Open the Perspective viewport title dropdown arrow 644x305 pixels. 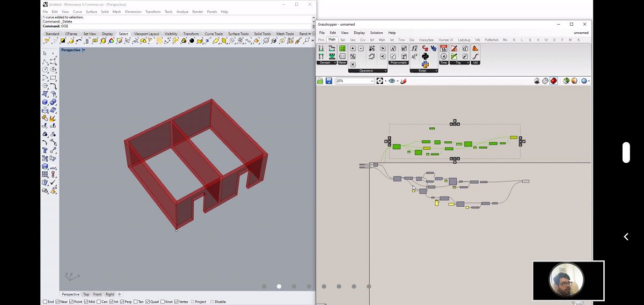[84, 50]
